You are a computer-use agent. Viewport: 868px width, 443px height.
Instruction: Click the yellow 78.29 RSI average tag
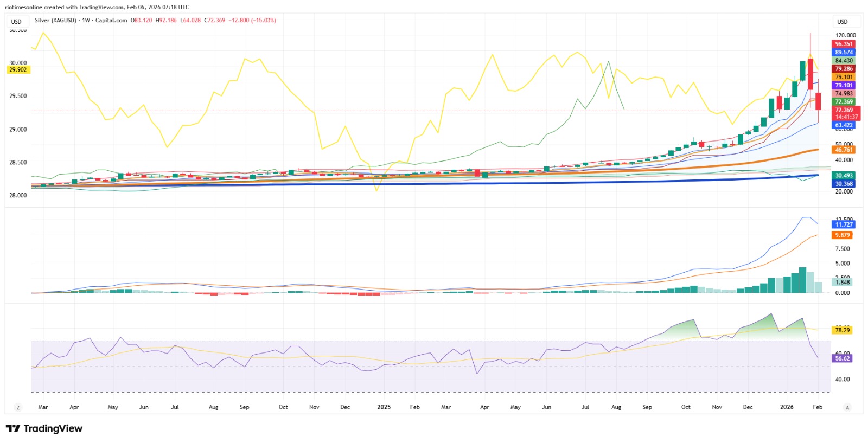point(843,330)
